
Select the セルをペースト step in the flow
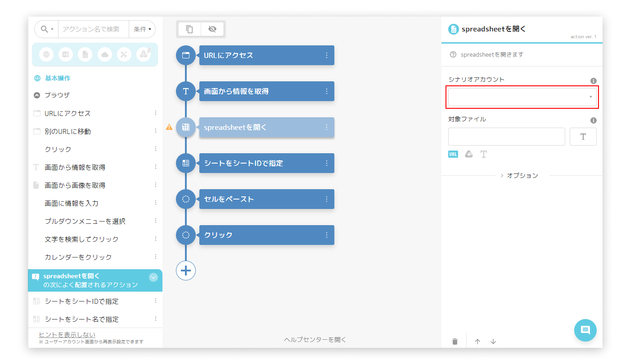tap(261, 199)
